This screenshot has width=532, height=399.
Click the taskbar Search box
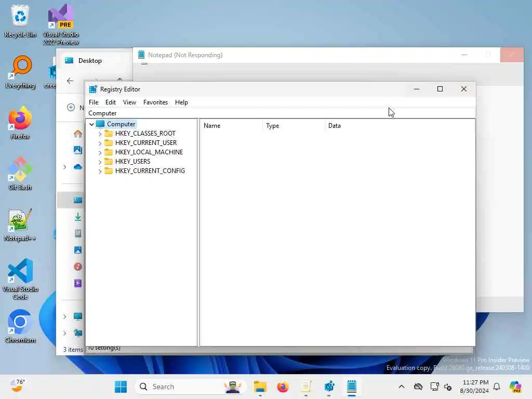coord(191,387)
